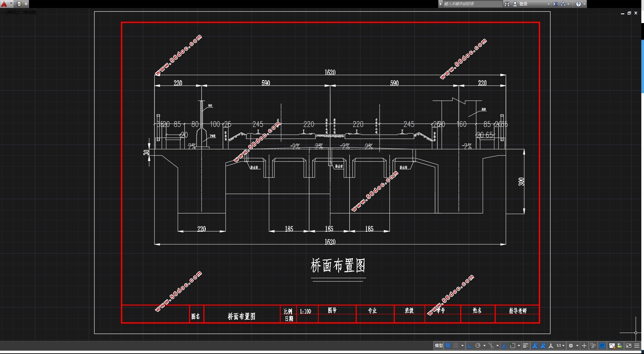Click the 登录 sign-in button

click(x=521, y=4)
